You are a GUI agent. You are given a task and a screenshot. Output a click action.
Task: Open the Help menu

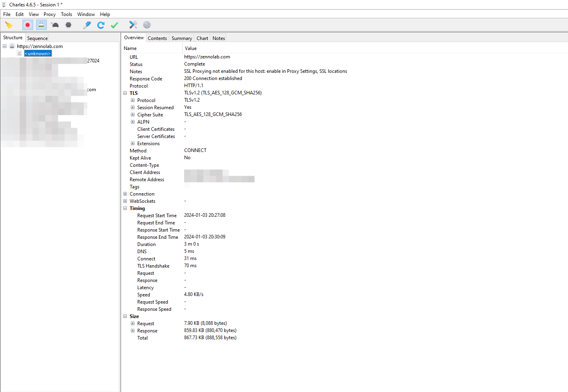tap(105, 14)
